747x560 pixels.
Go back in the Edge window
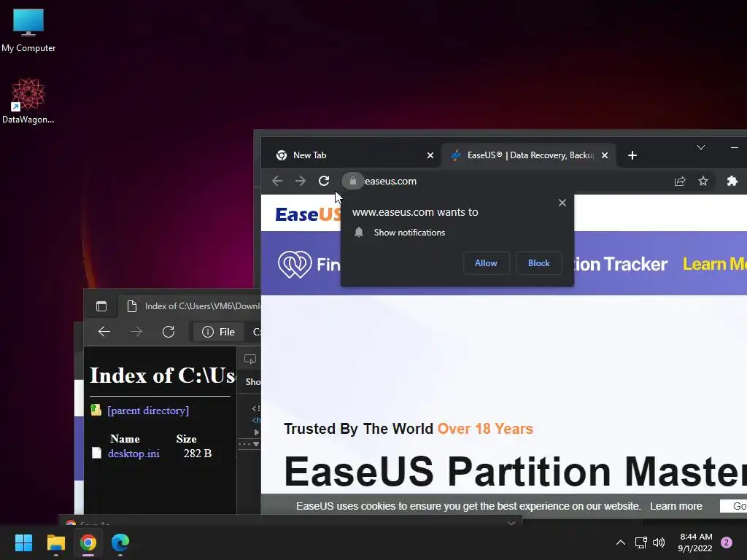tap(104, 332)
